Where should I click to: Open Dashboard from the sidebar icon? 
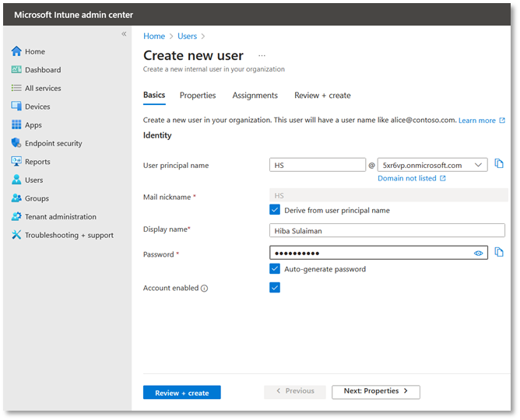point(16,70)
